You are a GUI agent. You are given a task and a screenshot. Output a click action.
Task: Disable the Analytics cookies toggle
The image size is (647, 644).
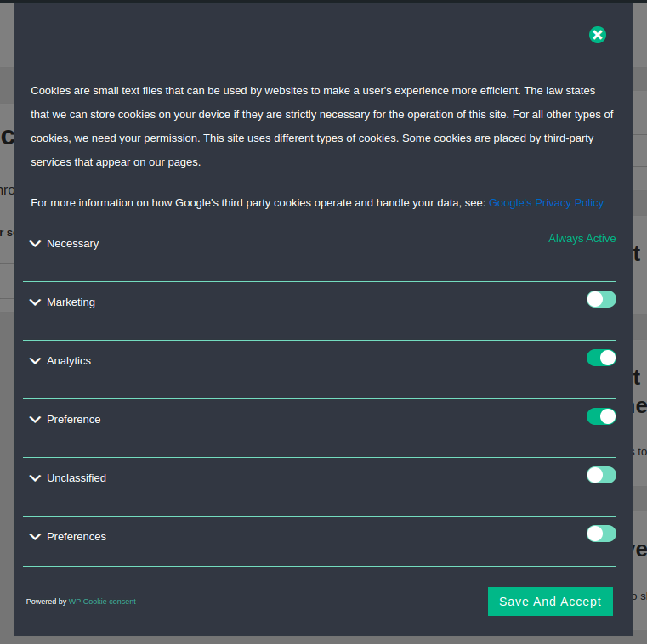[x=601, y=358]
